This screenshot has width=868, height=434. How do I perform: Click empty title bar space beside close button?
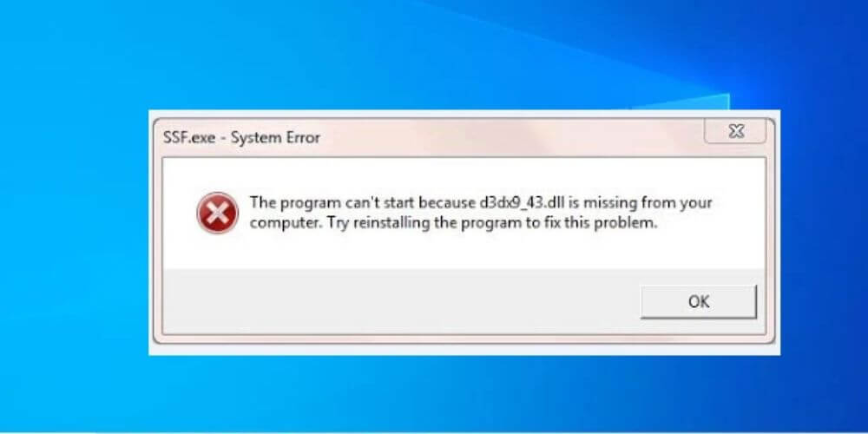510,137
